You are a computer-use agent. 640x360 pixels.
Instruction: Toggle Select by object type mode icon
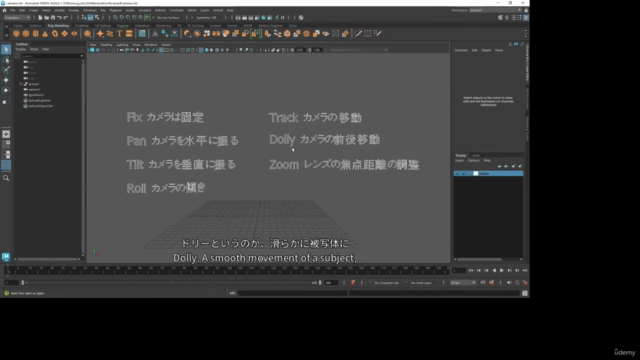pos(90,18)
